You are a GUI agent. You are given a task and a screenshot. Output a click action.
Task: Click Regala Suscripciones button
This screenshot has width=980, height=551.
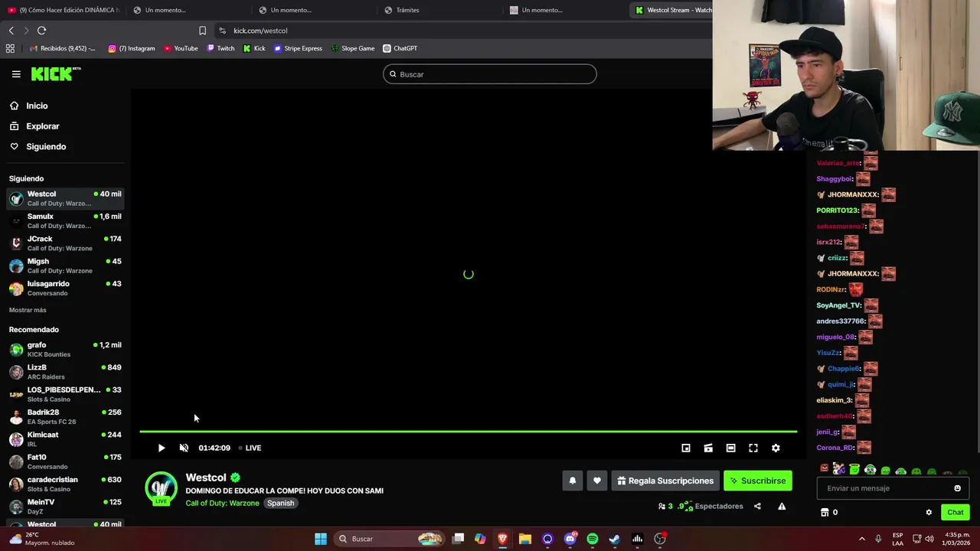(665, 481)
